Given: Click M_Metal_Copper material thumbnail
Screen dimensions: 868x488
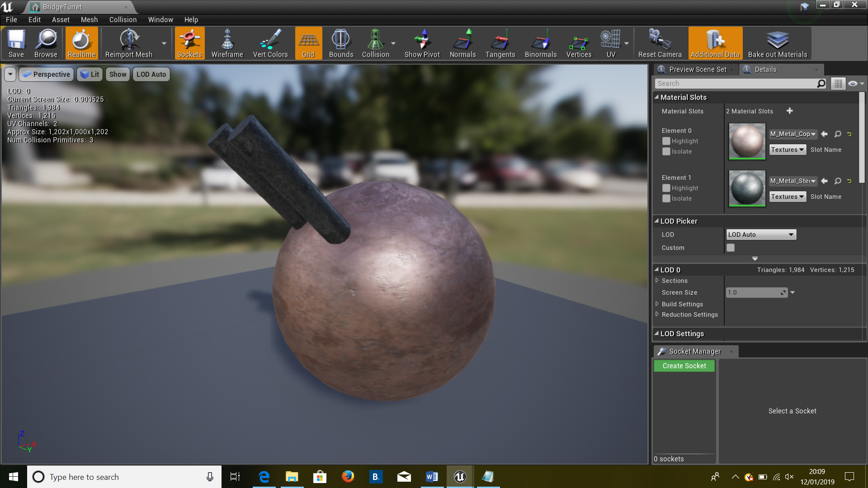Looking at the screenshot, I should tap(747, 141).
